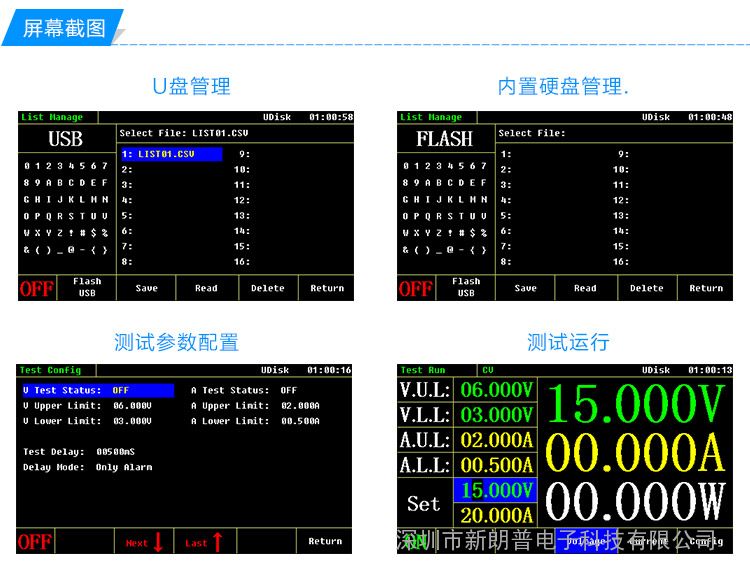750x586 pixels.
Task: Select V Upper Limit: 06.000V value
Action: click(132, 406)
